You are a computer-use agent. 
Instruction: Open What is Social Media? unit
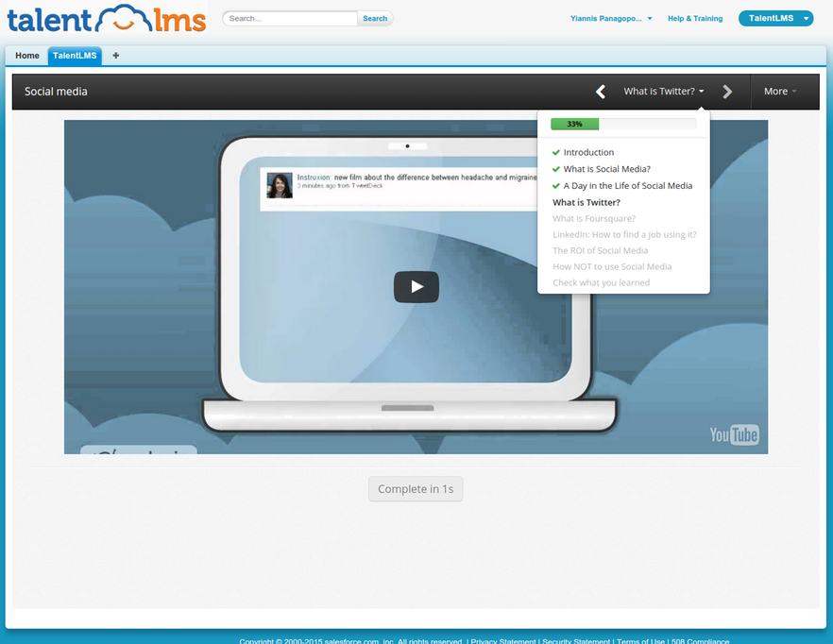click(606, 169)
